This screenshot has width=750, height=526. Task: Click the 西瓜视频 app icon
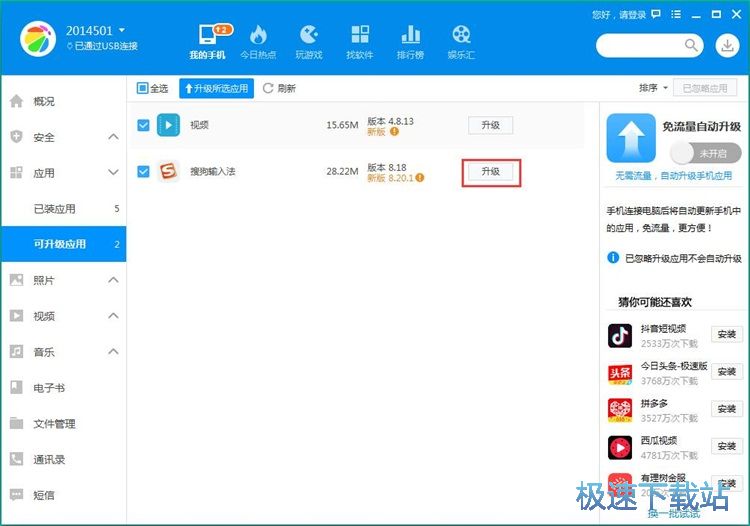click(x=620, y=447)
